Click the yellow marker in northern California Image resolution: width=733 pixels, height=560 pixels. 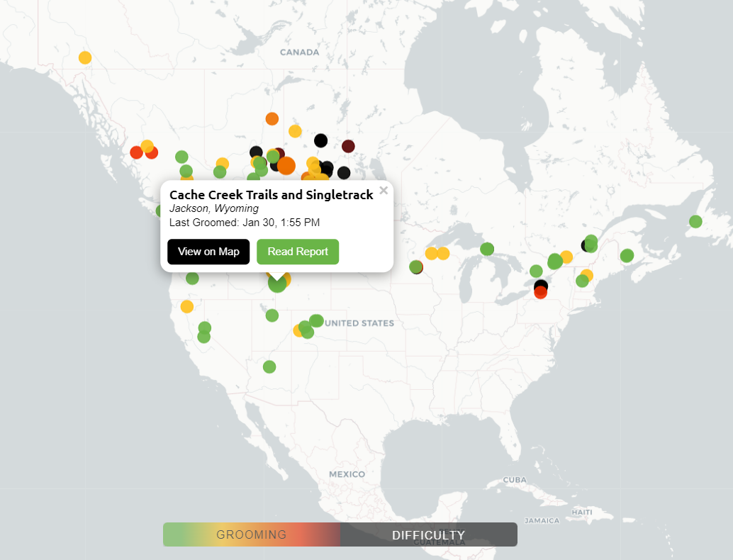pos(187,307)
